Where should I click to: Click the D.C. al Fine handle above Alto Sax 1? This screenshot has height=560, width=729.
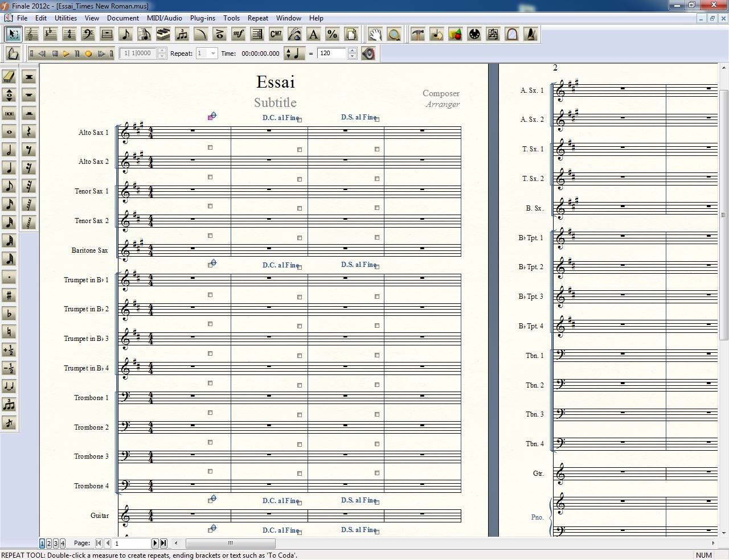pyautogui.click(x=300, y=120)
